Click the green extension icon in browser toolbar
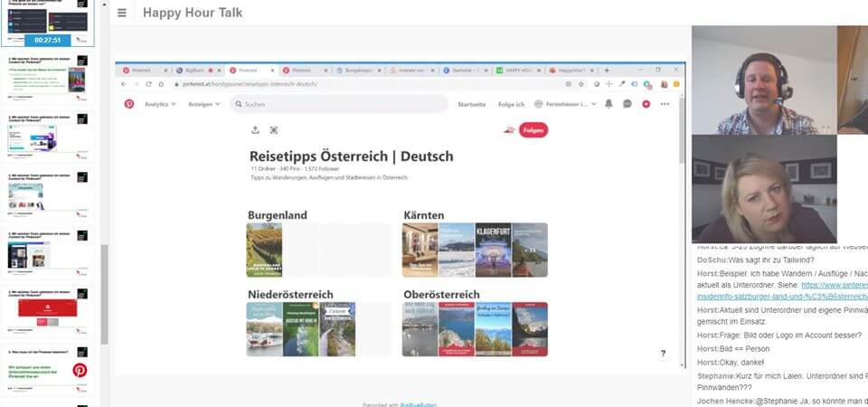Image resolution: width=868 pixels, height=407 pixels. point(646,84)
